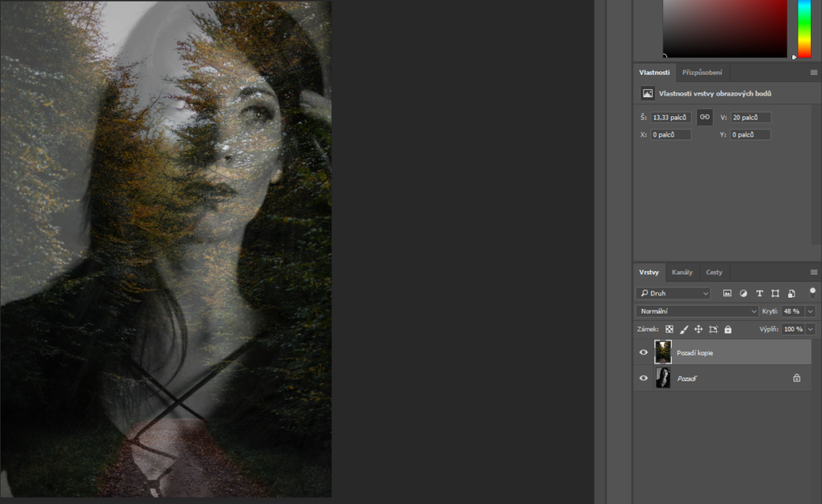Screen dimensions: 822x504
Task: Click the Pozadí kopie layer name
Action: (694, 353)
